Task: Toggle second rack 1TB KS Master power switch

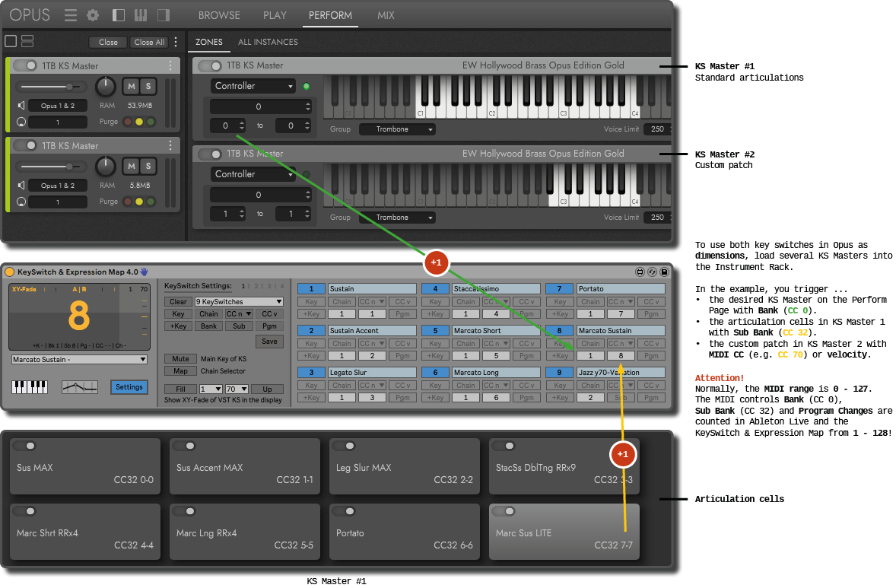Action: (x=25, y=146)
